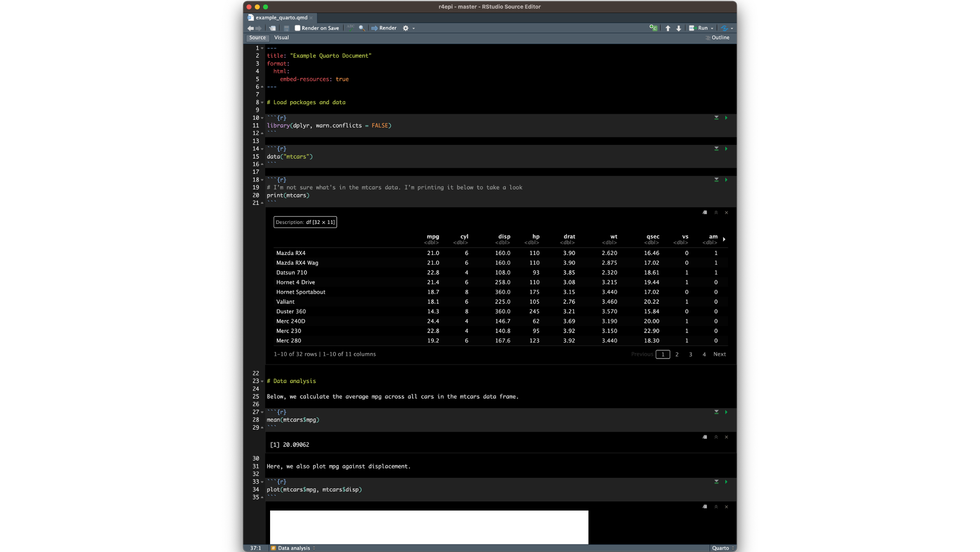980x552 pixels.
Task: Close the example_quarto.qmd tab
Action: coord(311,18)
